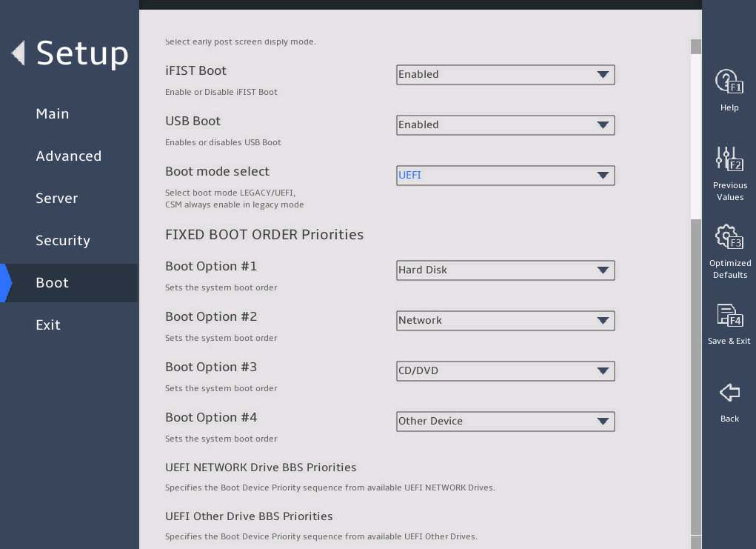Open the Server section

pyautogui.click(x=57, y=199)
